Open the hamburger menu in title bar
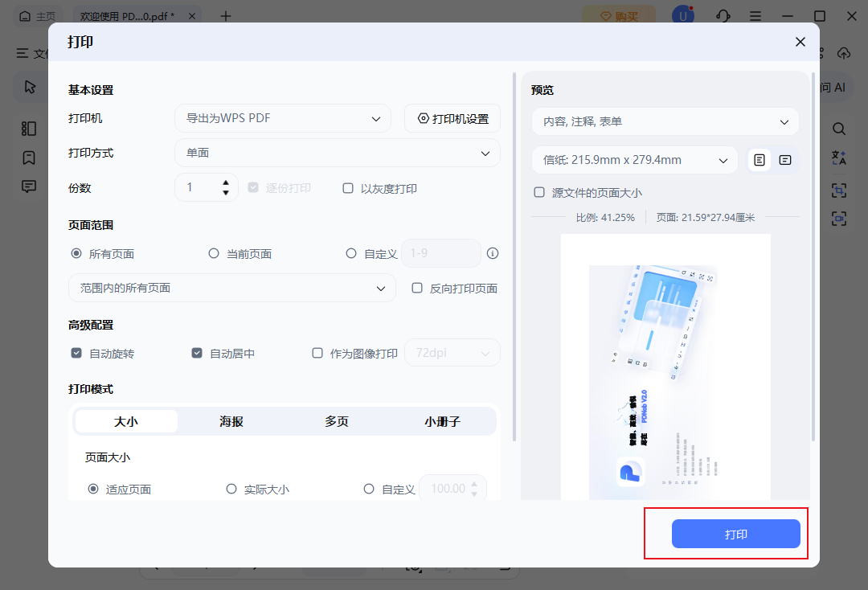The image size is (868, 590). [x=755, y=16]
